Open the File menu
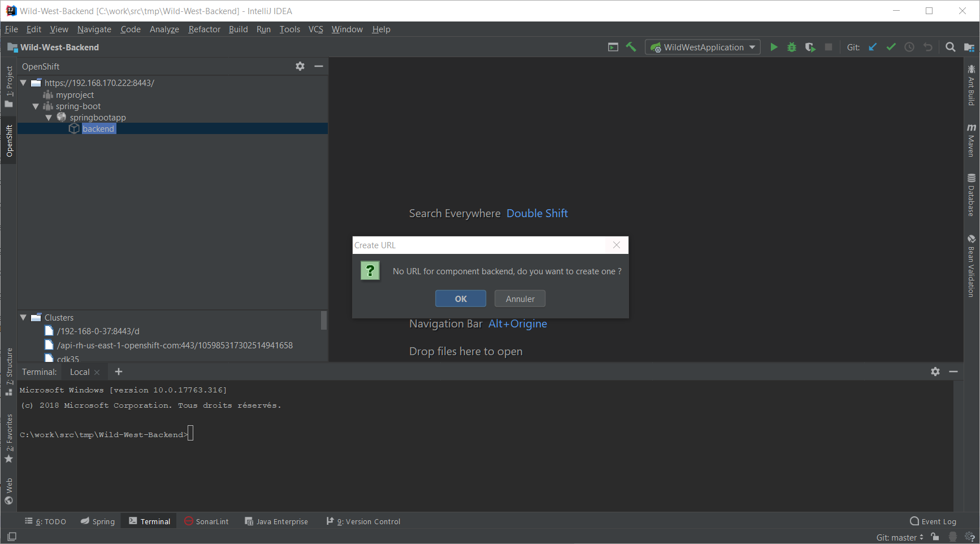Screen dimensions: 980x544 coord(11,29)
